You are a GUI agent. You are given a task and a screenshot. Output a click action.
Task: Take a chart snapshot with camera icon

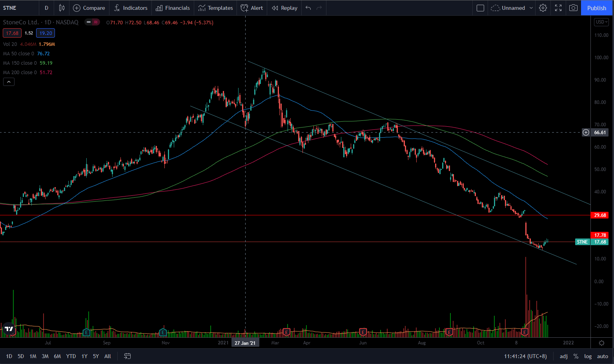tap(573, 8)
